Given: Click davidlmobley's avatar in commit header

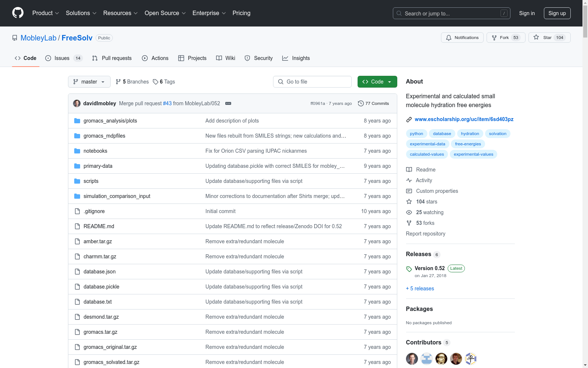Looking at the screenshot, I should 77,103.
